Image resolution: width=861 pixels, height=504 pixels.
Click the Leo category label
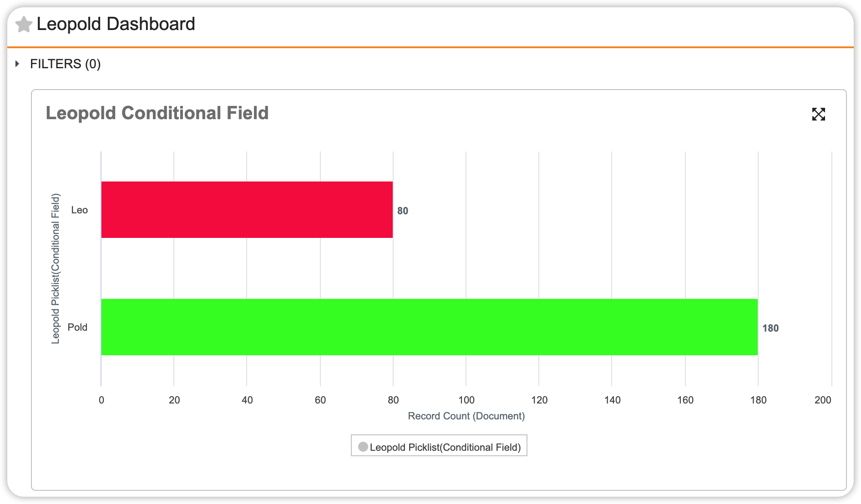point(79,210)
